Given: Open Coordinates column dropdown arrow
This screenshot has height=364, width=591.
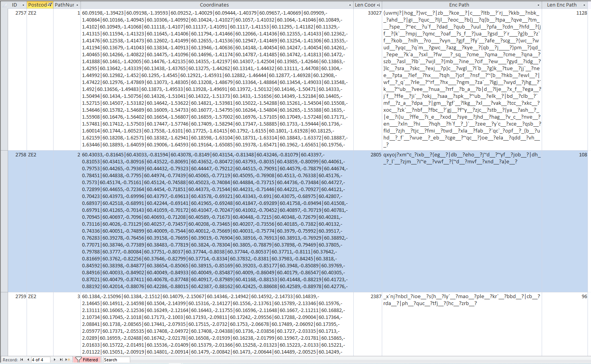Looking at the screenshot, I should (350, 5).
